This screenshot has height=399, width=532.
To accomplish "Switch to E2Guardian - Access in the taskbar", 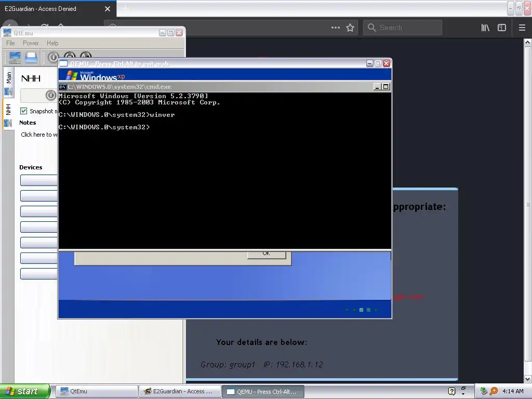I will pos(180,391).
